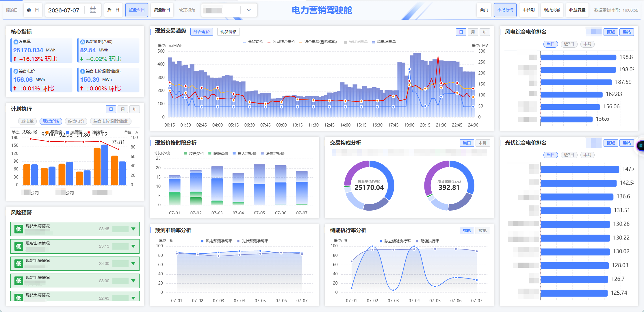Switch to the 现货交易 tab

(x=552, y=10)
